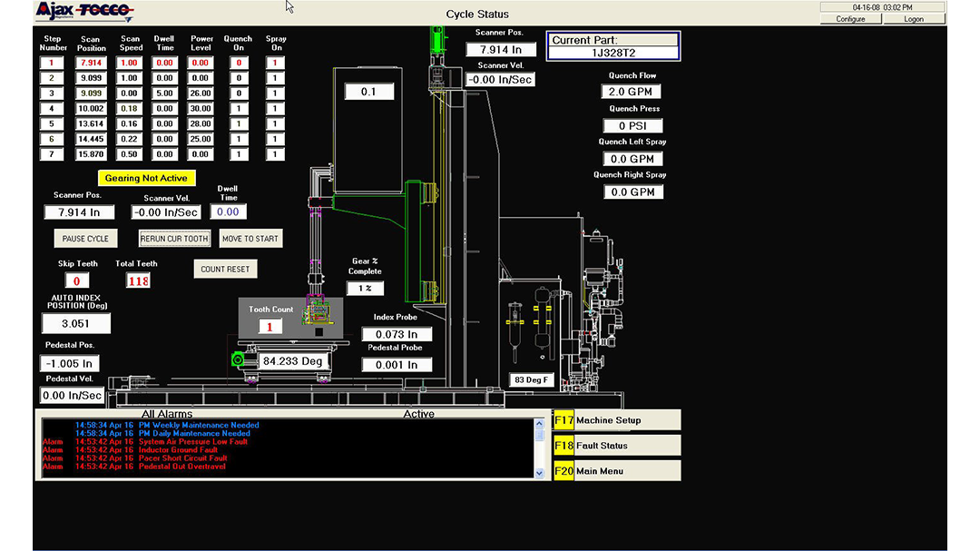
Task: Click the Logon button
Action: click(x=914, y=18)
